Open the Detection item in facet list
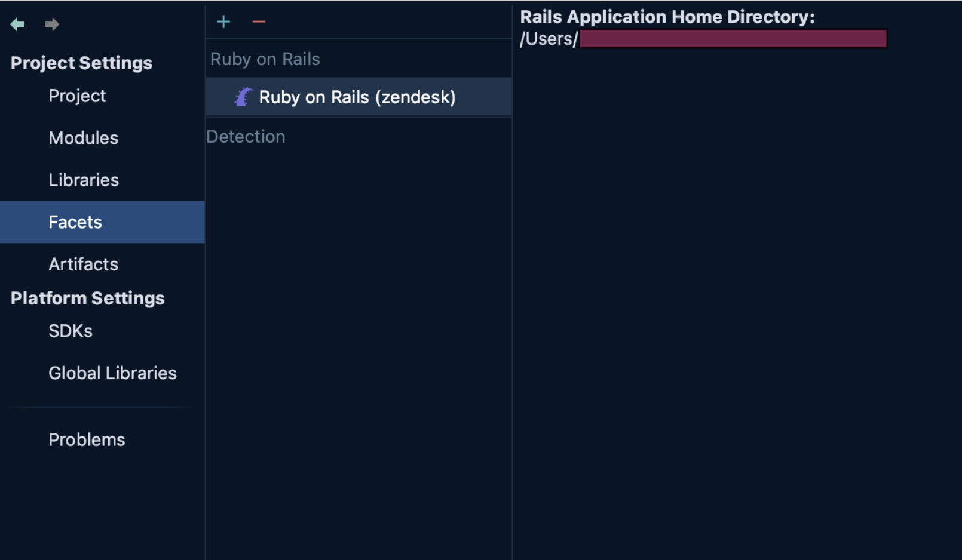962x560 pixels. point(246,137)
